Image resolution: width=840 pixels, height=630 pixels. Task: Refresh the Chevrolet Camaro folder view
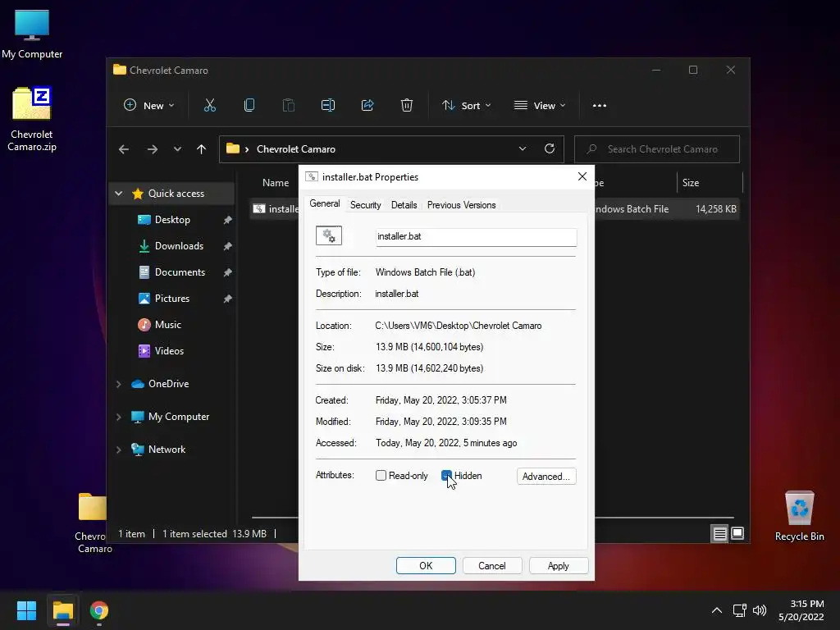[x=550, y=149]
